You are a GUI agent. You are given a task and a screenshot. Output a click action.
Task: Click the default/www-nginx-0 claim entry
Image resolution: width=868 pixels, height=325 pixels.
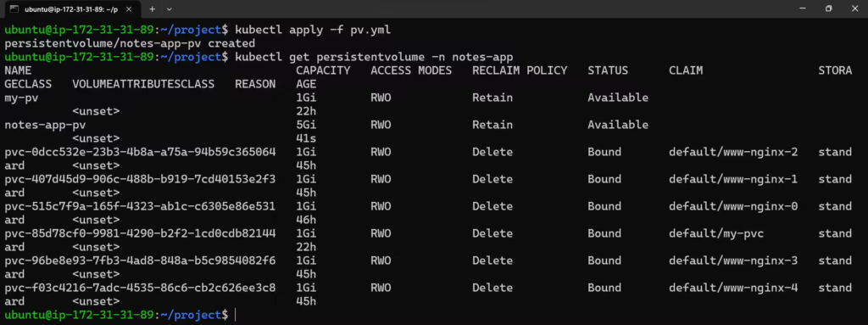733,206
